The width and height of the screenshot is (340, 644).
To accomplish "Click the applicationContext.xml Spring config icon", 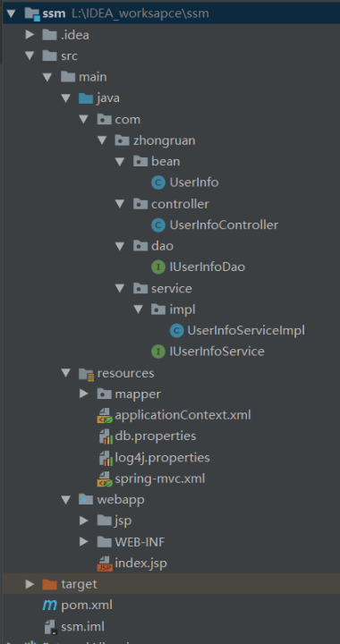I will point(105,416).
